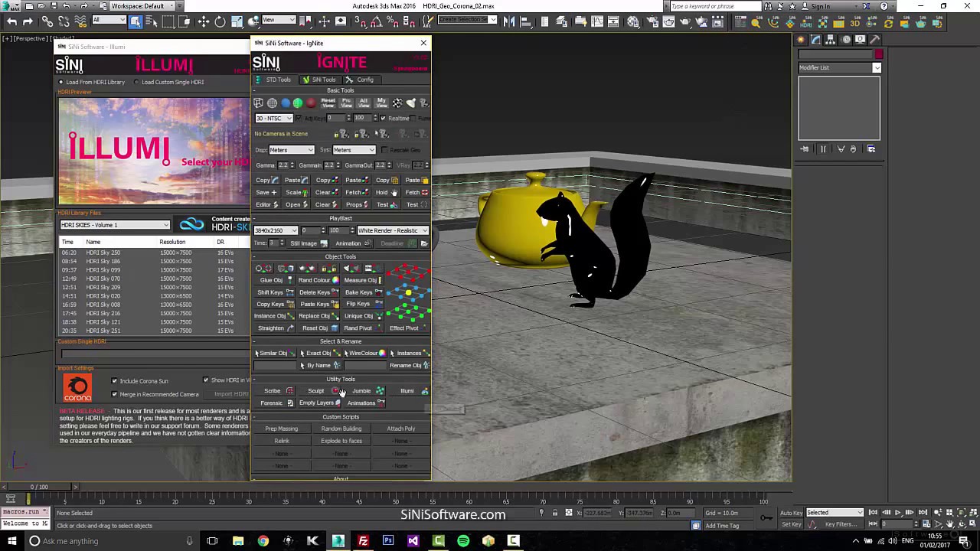The width and height of the screenshot is (980, 551).
Task: Click the green sphere shading icon
Action: (x=298, y=103)
